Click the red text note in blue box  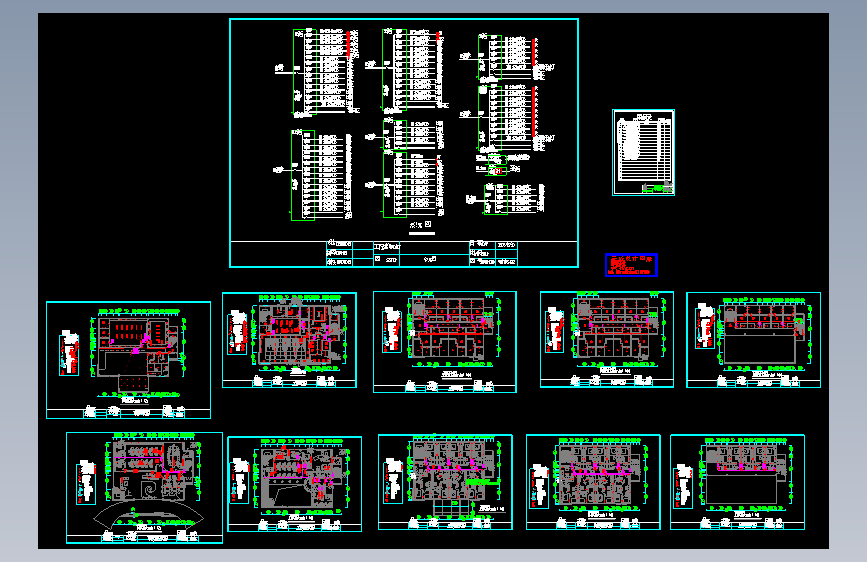[631, 265]
